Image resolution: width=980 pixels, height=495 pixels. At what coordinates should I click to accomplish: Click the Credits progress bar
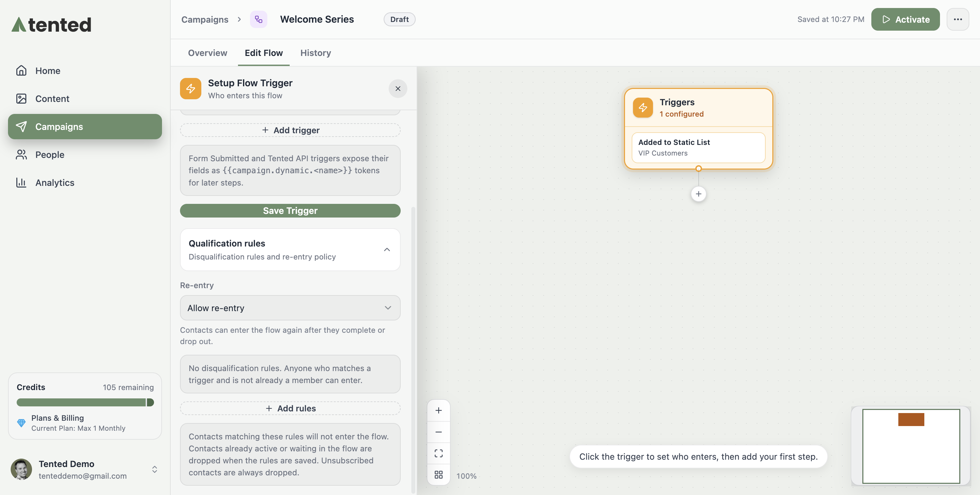[x=85, y=402]
